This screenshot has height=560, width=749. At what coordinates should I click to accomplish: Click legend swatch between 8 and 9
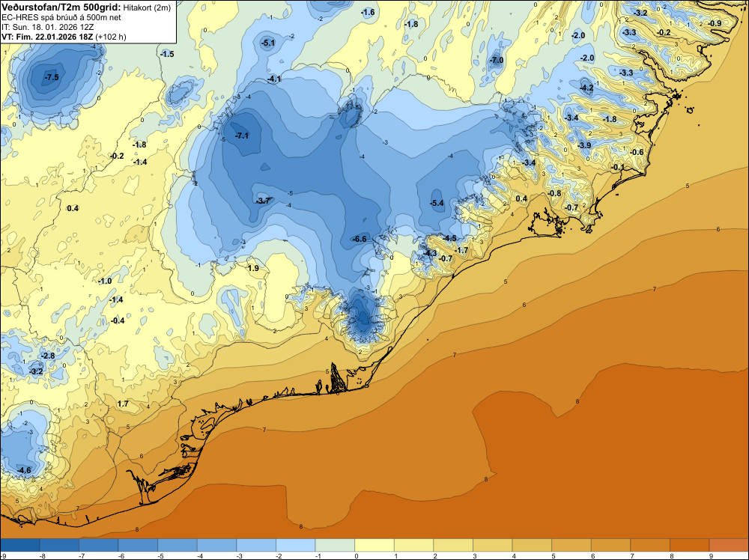click(x=690, y=545)
